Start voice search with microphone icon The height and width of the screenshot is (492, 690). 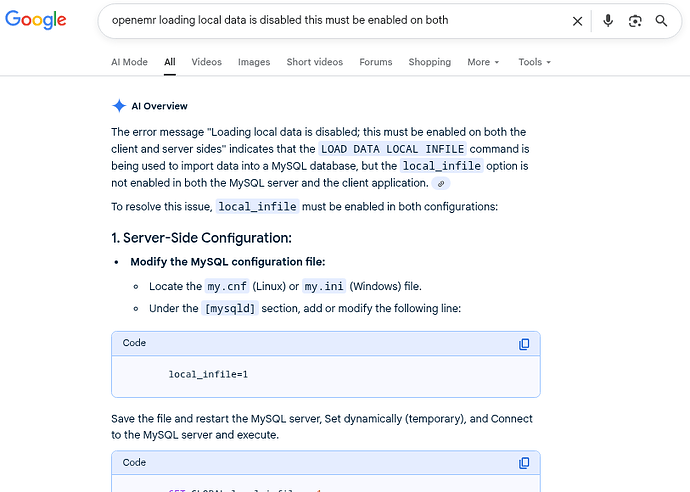(x=608, y=20)
